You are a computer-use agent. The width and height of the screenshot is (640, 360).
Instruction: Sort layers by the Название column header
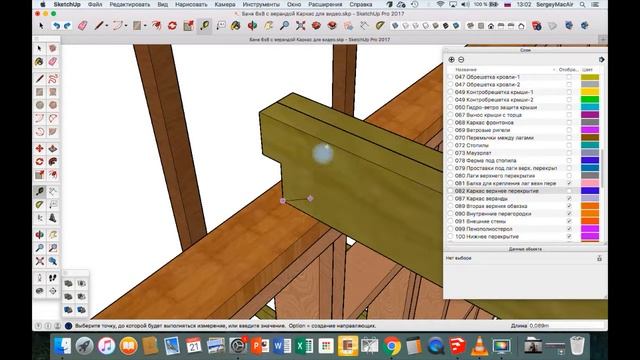pos(466,70)
